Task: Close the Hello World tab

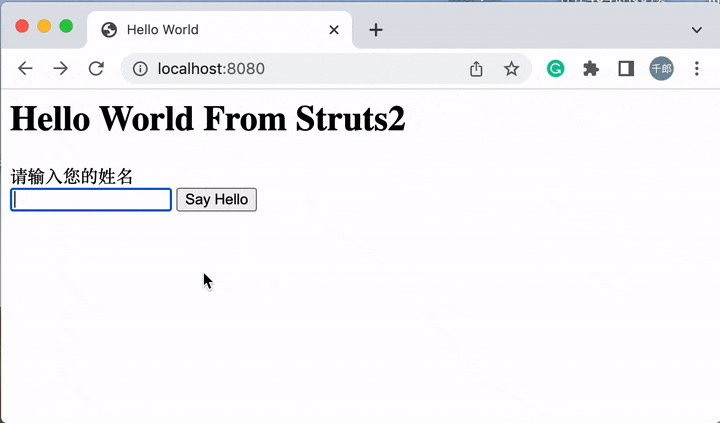Action: tap(334, 30)
